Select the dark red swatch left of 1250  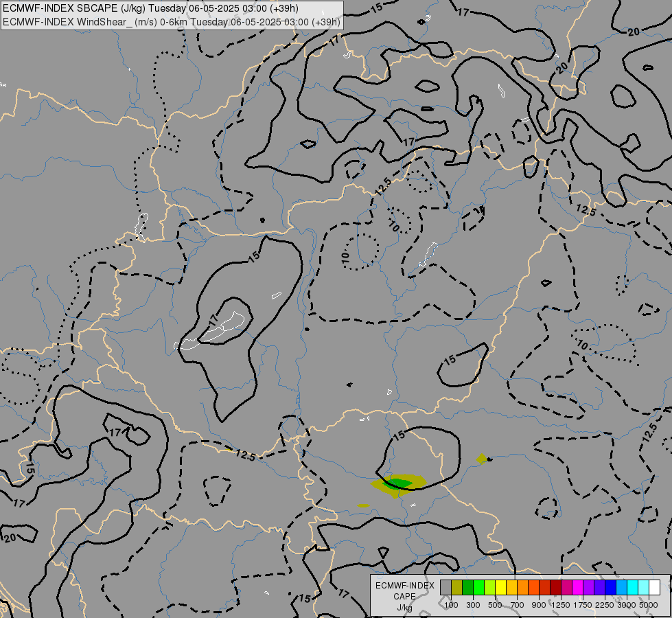556,587
